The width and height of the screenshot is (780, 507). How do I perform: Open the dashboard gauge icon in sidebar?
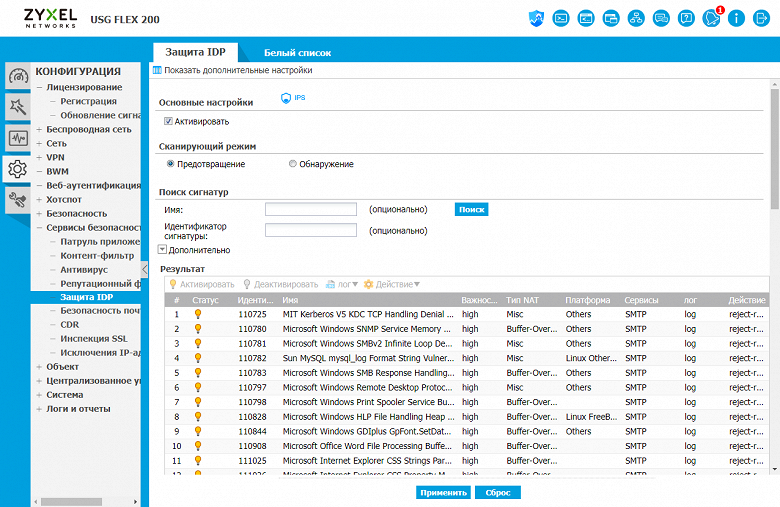point(17,76)
